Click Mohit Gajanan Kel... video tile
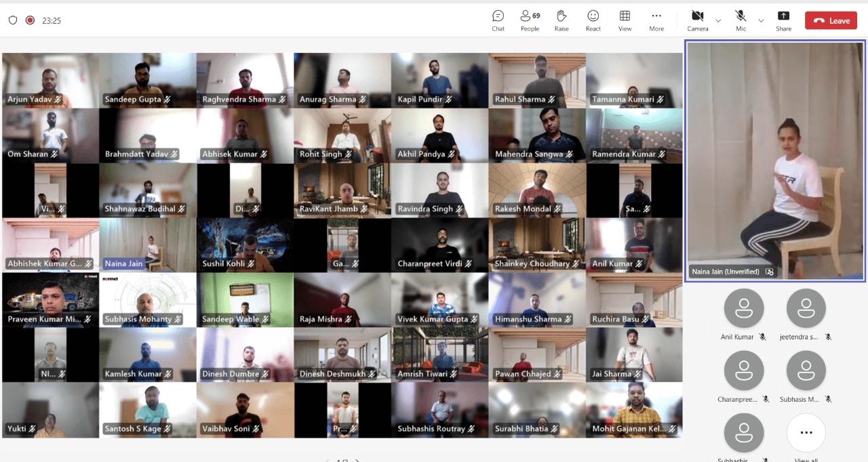This screenshot has height=462, width=868. pos(634,409)
